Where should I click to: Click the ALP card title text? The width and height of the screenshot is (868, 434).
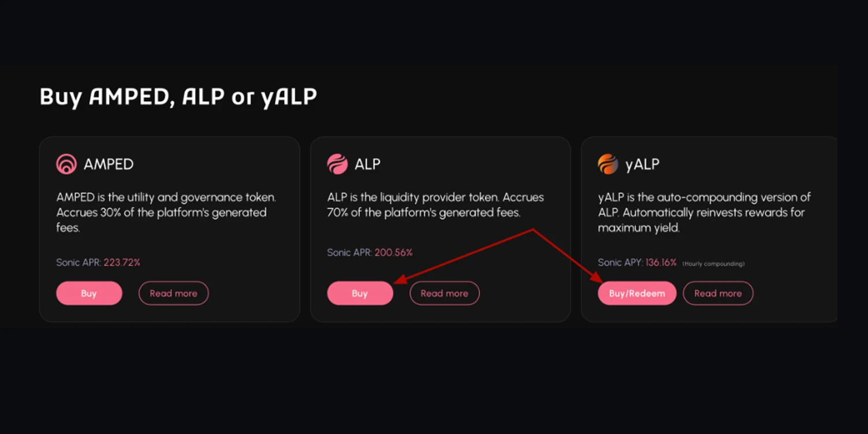pos(367,164)
